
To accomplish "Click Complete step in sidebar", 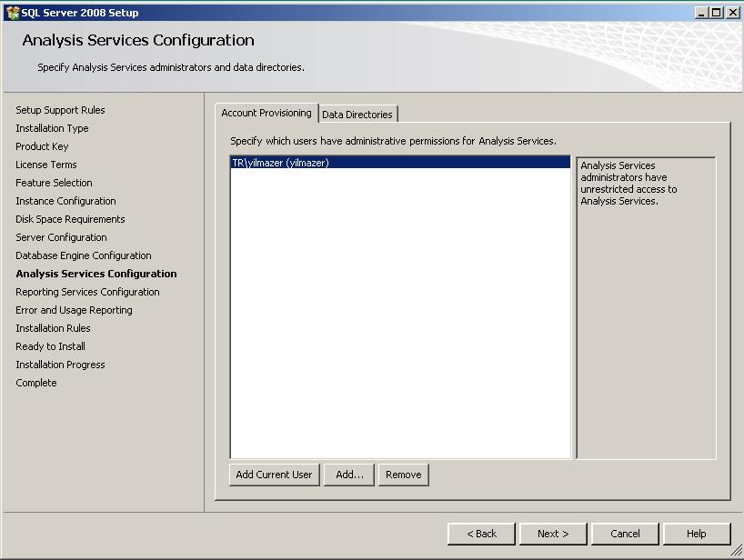I will pyautogui.click(x=36, y=383).
